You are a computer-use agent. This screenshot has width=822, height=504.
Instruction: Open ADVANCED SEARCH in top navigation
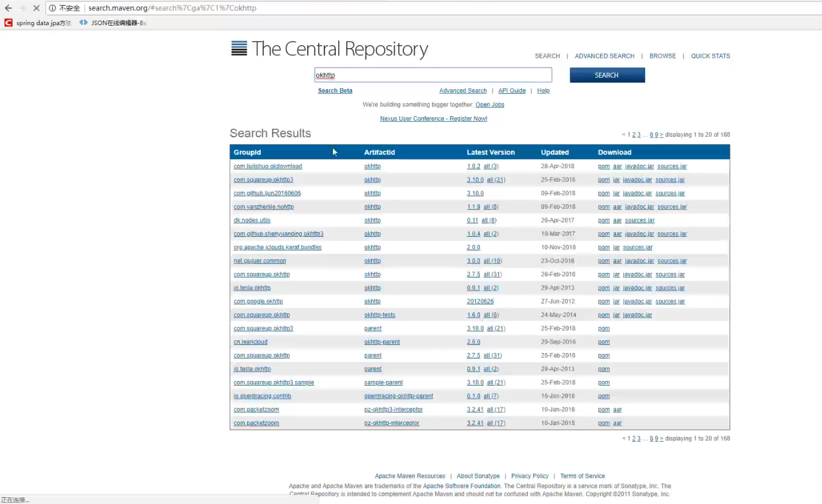pos(605,56)
